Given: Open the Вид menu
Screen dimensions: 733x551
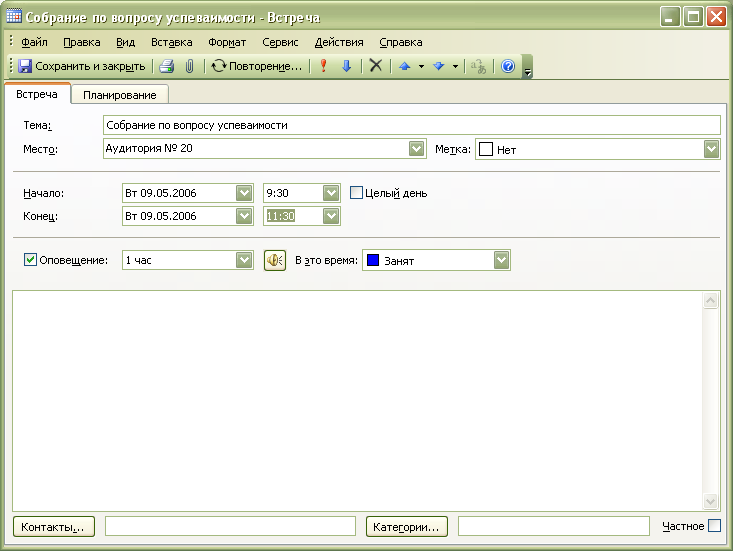Looking at the screenshot, I should tap(125, 42).
